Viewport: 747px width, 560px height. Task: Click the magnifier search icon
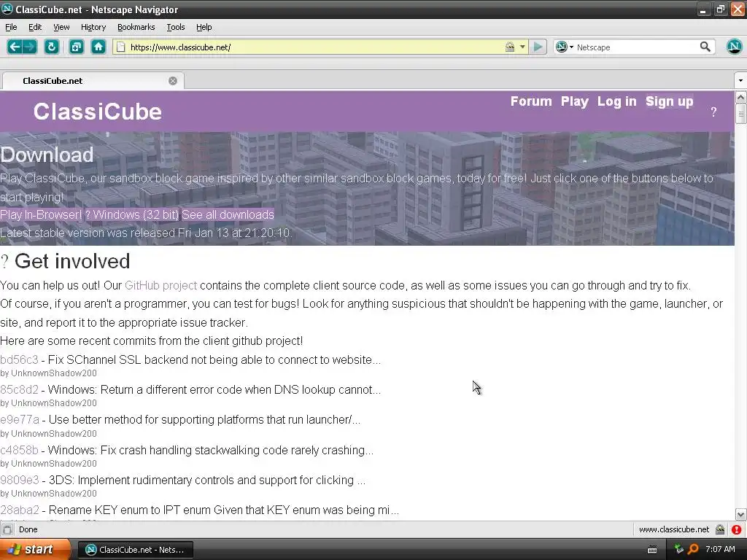point(705,47)
